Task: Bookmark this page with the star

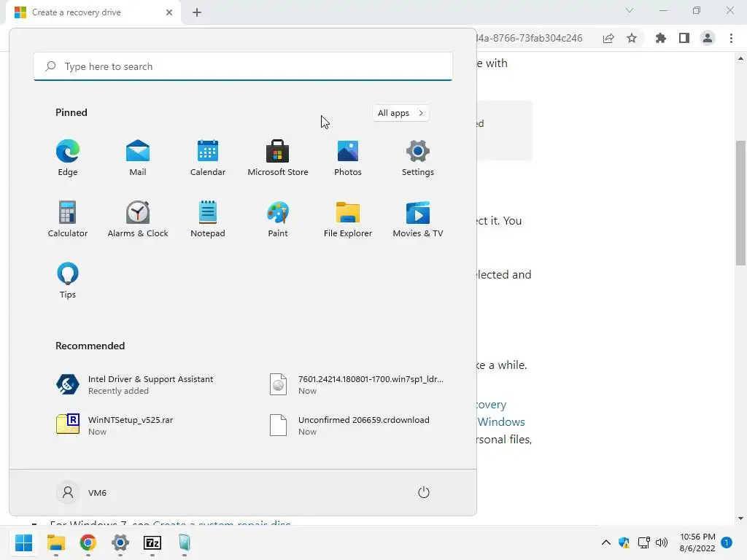Action: 632,38
